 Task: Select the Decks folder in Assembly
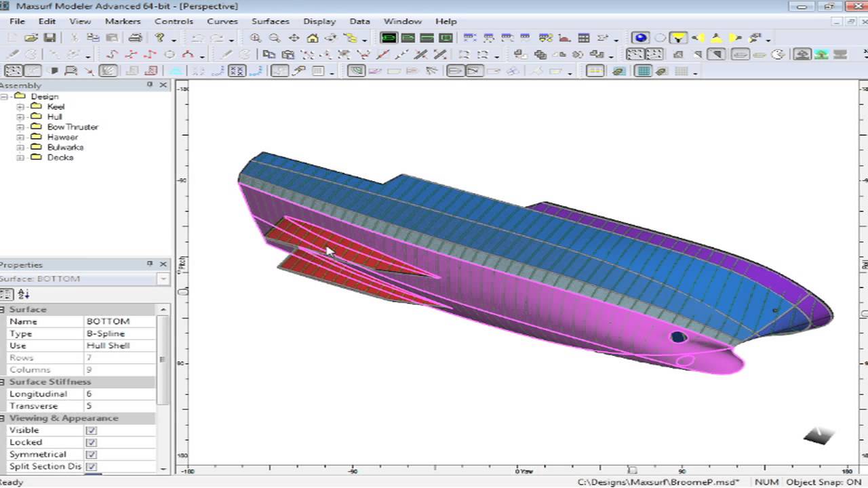click(x=60, y=157)
